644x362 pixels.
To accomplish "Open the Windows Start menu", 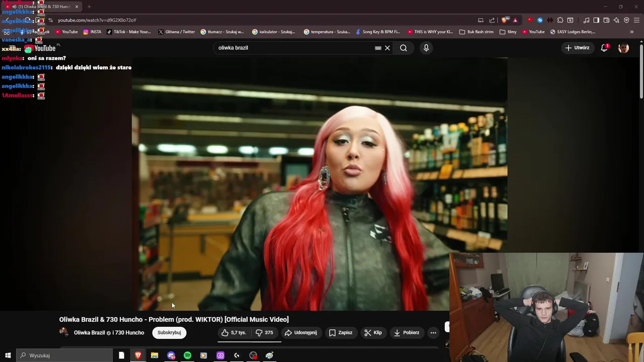I will click(x=8, y=355).
